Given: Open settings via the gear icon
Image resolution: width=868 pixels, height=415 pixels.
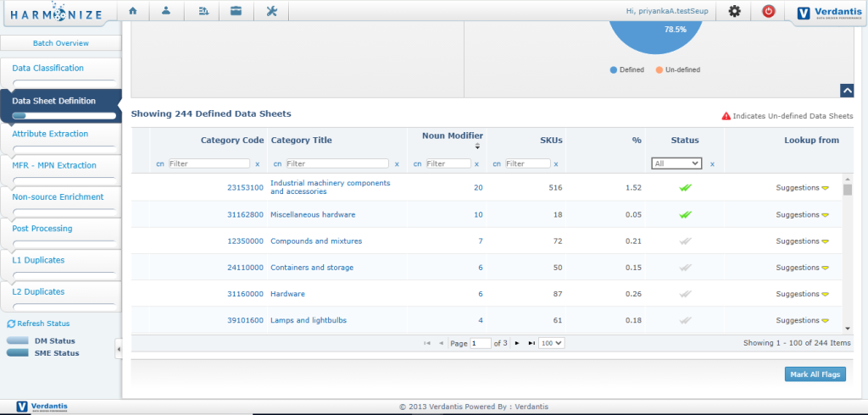Looking at the screenshot, I should point(734,11).
